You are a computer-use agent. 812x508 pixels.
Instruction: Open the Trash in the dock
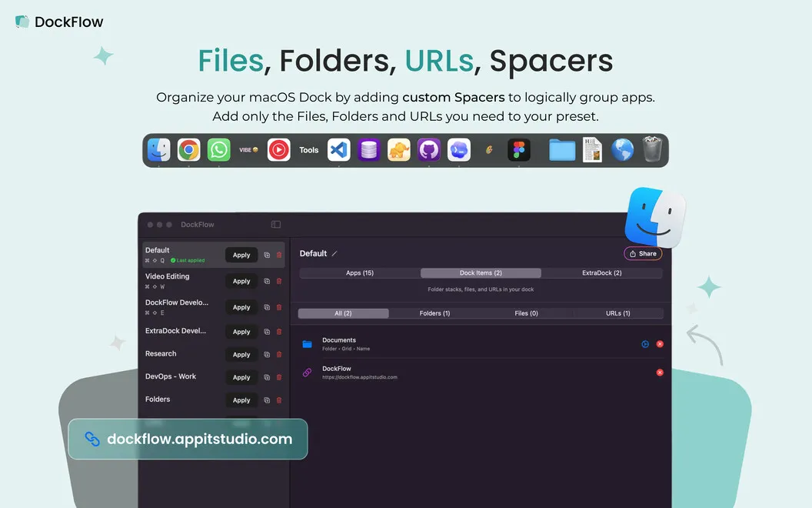pos(652,149)
